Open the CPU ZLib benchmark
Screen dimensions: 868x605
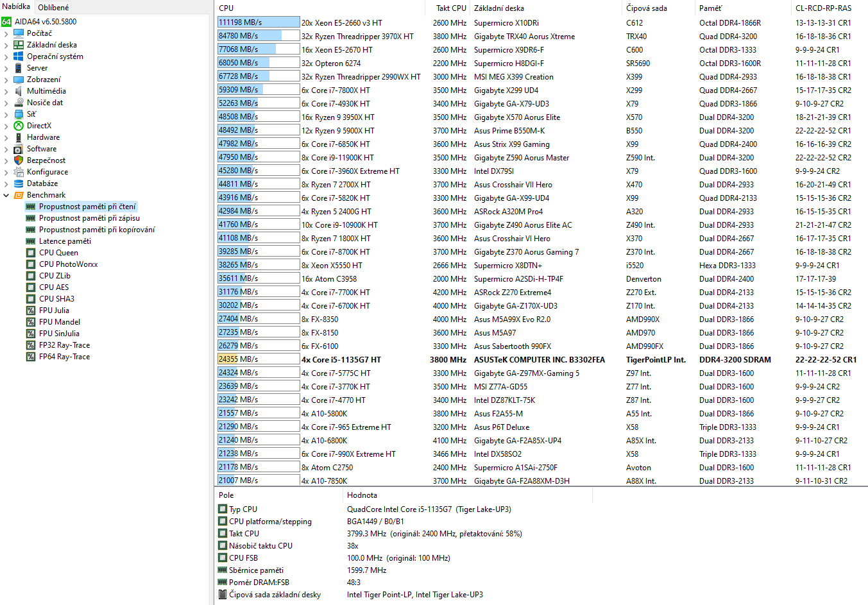click(55, 276)
